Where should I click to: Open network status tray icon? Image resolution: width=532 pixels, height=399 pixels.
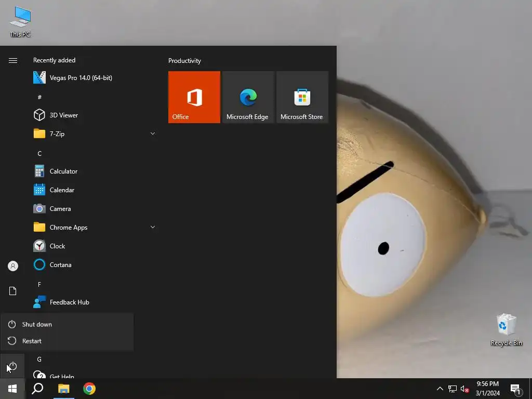point(453,389)
